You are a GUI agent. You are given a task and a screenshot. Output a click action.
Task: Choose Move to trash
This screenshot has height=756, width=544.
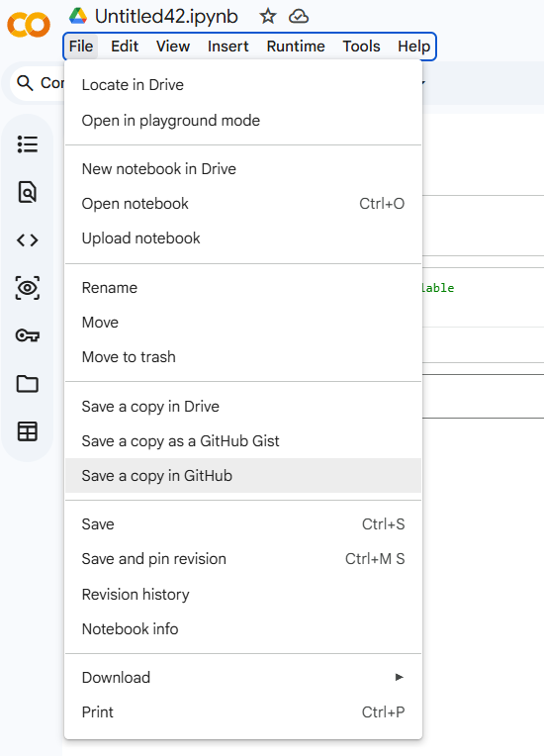click(243, 357)
